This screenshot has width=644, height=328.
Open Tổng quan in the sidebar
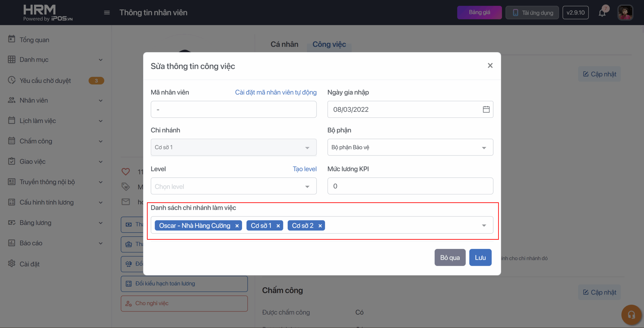pos(34,40)
